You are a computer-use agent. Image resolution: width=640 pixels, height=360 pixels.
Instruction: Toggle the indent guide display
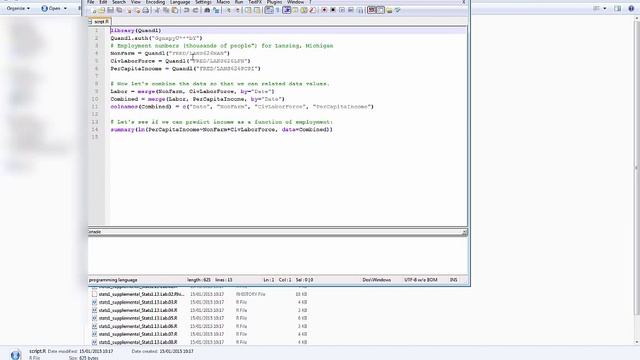coord(286,10)
